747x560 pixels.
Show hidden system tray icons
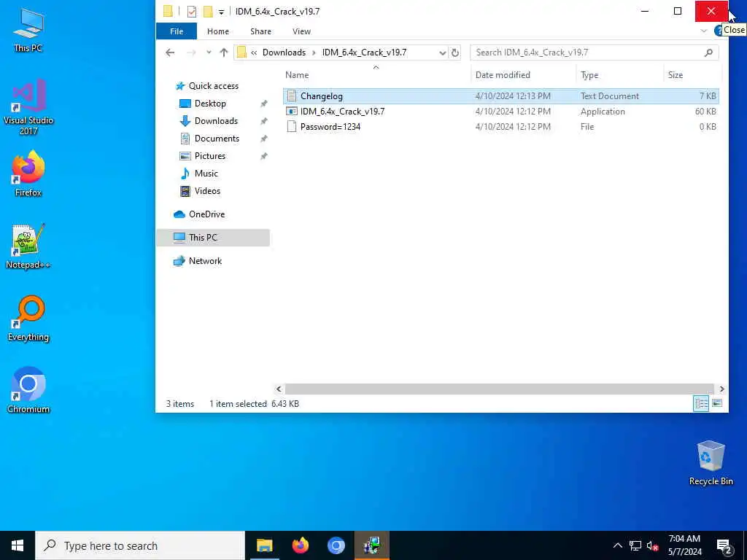pos(617,545)
